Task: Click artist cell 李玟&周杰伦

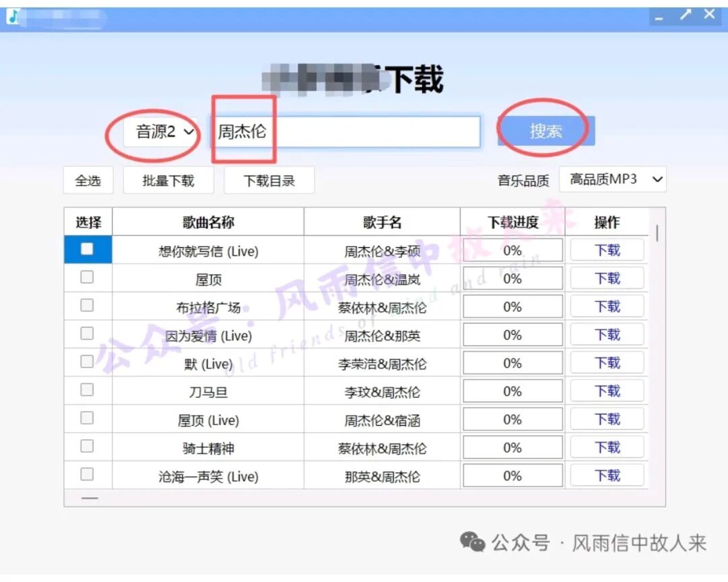Action: pyautogui.click(x=382, y=392)
